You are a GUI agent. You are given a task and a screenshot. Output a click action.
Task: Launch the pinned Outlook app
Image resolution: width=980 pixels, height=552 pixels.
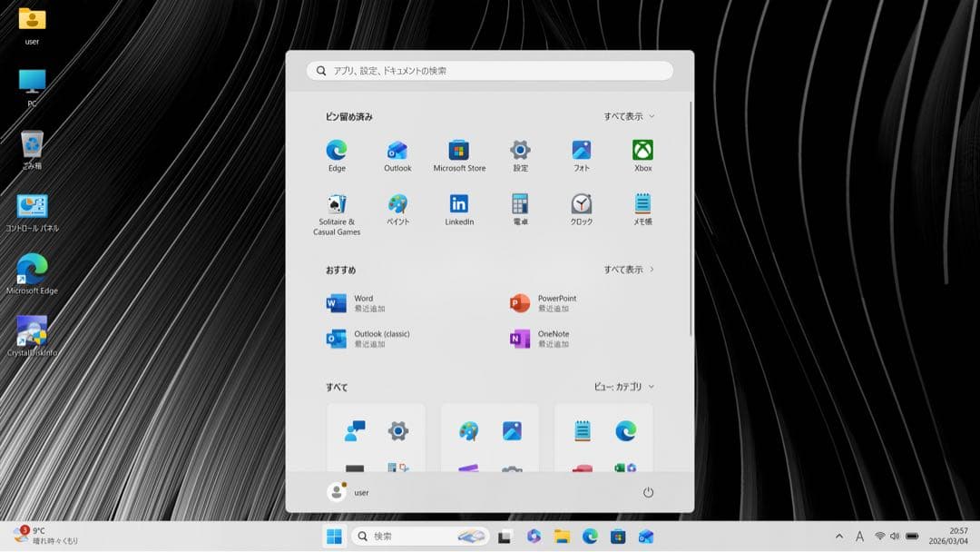pyautogui.click(x=397, y=155)
